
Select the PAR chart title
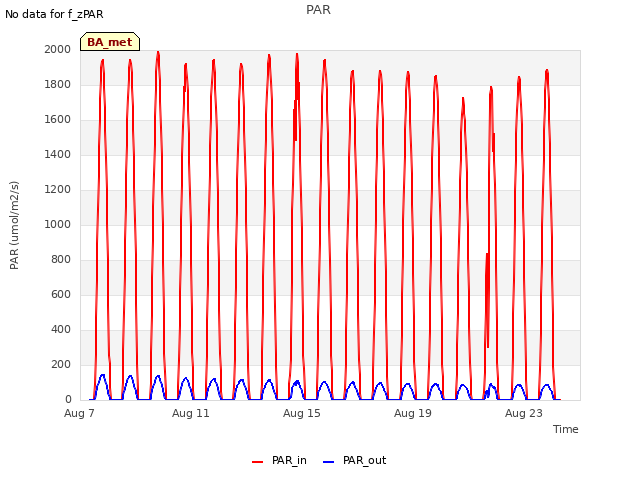[318, 10]
